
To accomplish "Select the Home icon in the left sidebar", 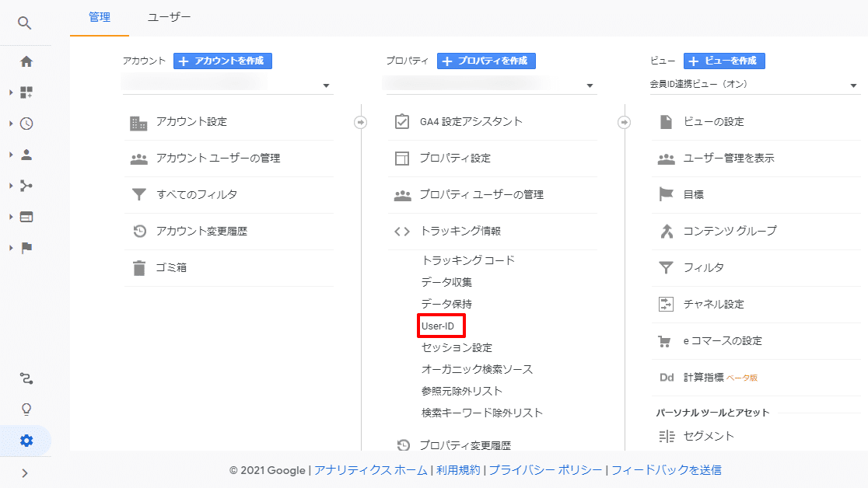I will pyautogui.click(x=26, y=61).
